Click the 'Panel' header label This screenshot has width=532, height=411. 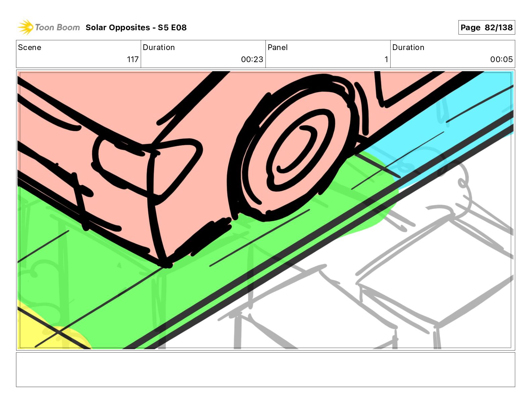[277, 47]
